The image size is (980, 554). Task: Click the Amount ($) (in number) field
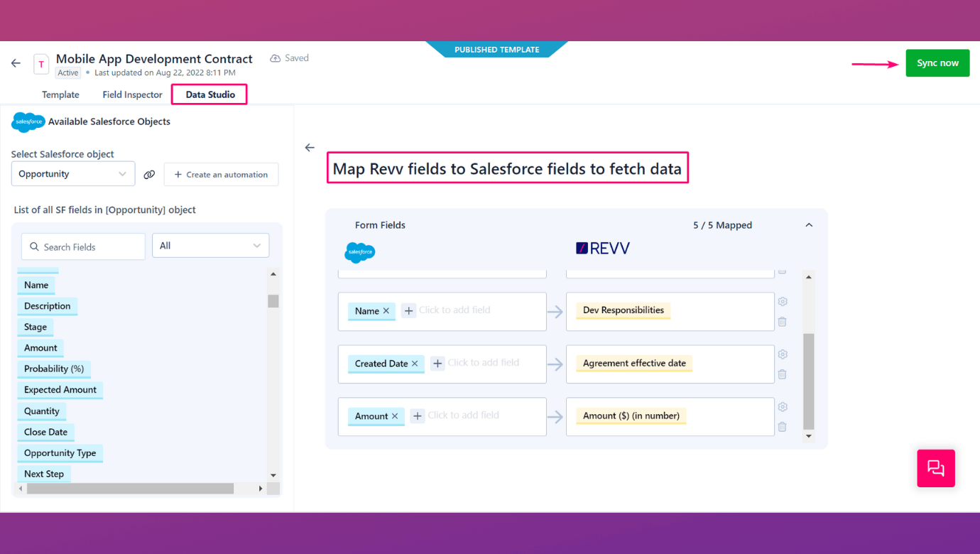[631, 416]
